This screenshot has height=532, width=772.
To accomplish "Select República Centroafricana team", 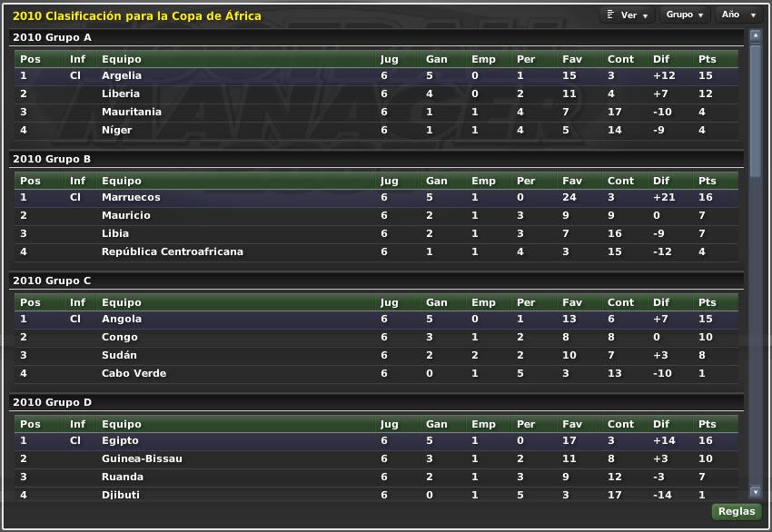I will pos(173,252).
